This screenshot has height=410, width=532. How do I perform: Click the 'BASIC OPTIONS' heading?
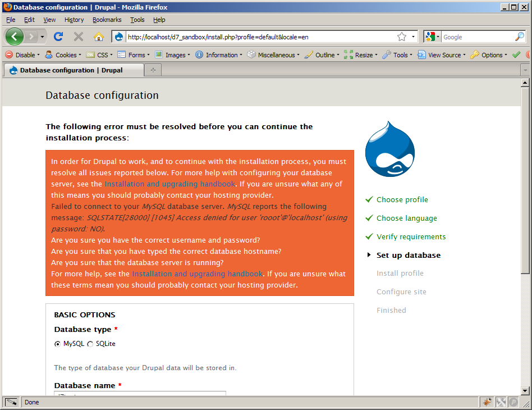[85, 315]
